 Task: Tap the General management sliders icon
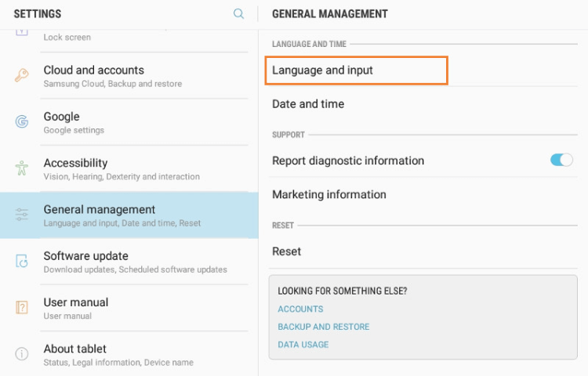pyautogui.click(x=22, y=215)
